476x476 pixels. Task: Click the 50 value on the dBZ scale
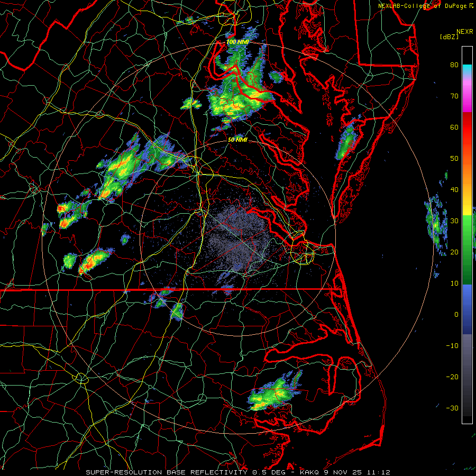(454, 159)
